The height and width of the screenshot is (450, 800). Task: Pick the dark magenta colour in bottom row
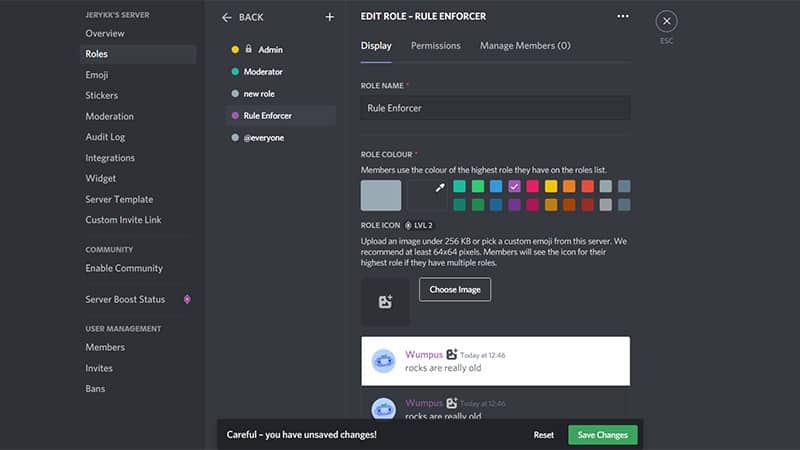click(x=533, y=205)
